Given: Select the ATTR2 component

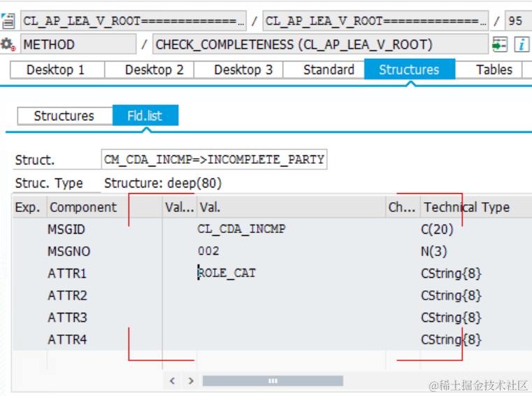Looking at the screenshot, I should click(x=67, y=295).
